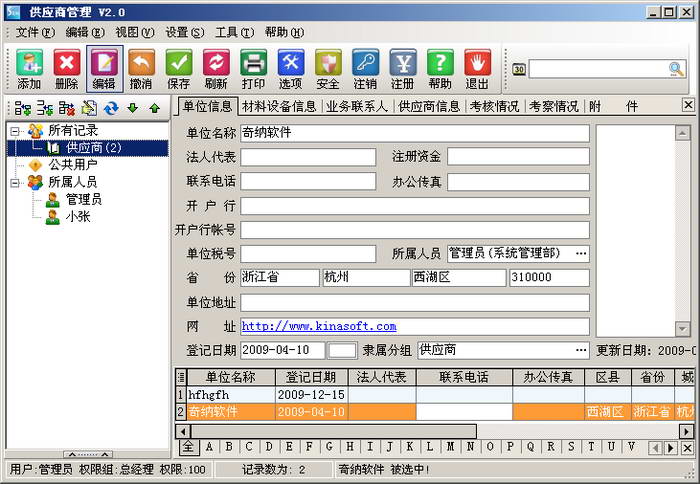Screen dimensions: 700x484
Task: Click the 注册 (Register) yen icon
Action: click(403, 69)
